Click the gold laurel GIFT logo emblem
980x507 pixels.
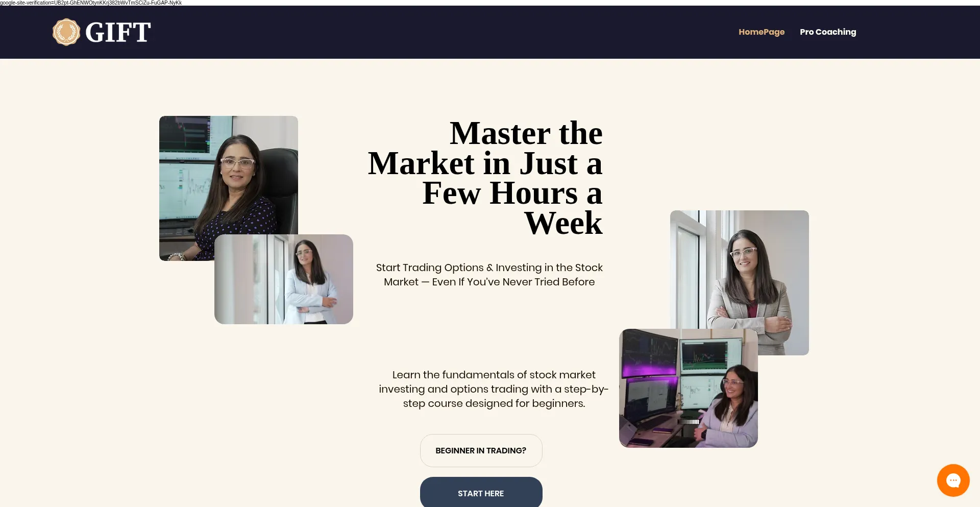point(66,32)
